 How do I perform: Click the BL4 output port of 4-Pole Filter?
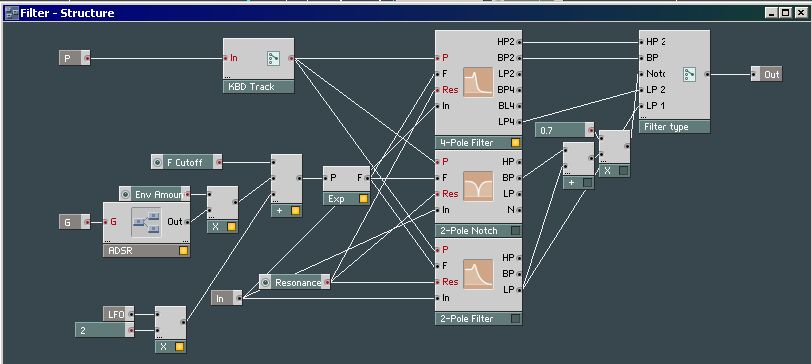click(x=519, y=106)
